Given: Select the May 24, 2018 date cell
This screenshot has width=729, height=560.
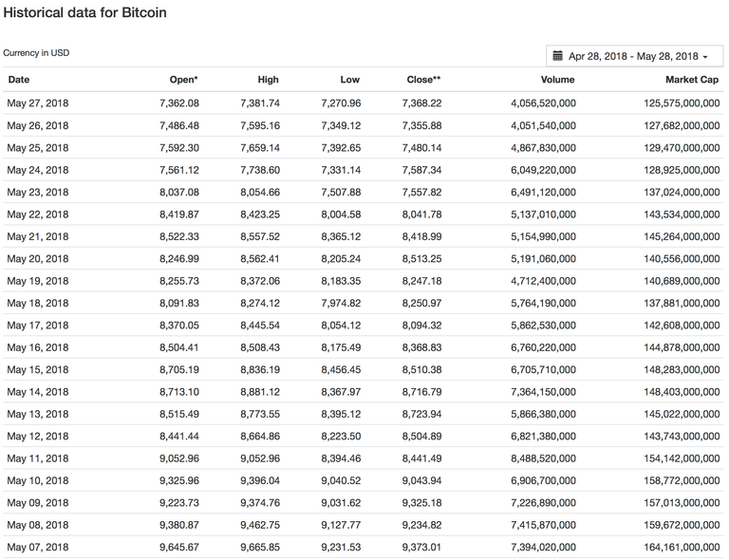Looking at the screenshot, I should (x=38, y=170).
